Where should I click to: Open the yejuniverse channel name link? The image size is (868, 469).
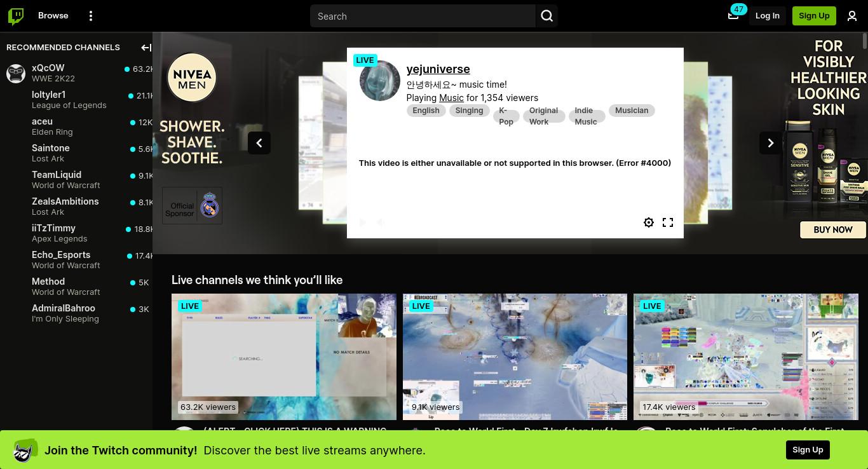click(x=438, y=69)
